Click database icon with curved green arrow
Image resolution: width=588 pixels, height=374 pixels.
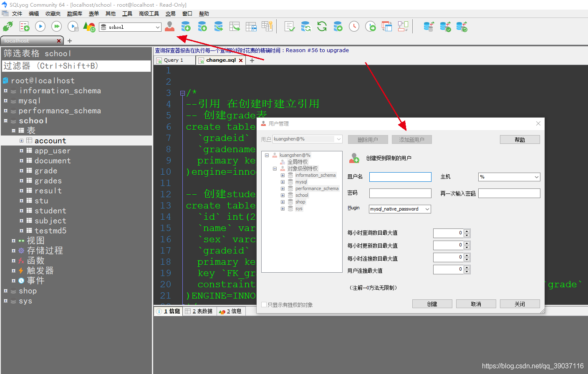[x=219, y=27]
